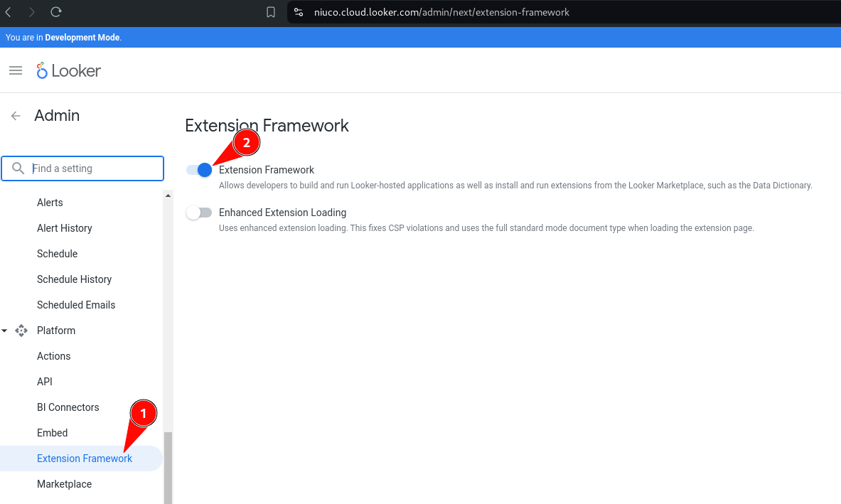Go forward using the browser forward arrow
The width and height of the screenshot is (841, 504).
[x=32, y=12]
